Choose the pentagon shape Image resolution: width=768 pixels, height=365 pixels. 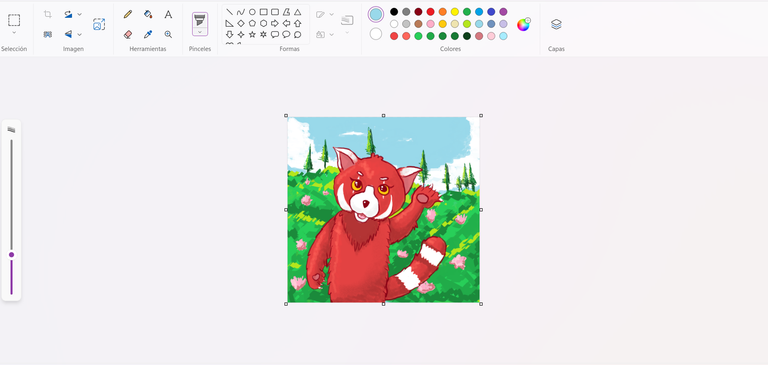[x=252, y=23]
